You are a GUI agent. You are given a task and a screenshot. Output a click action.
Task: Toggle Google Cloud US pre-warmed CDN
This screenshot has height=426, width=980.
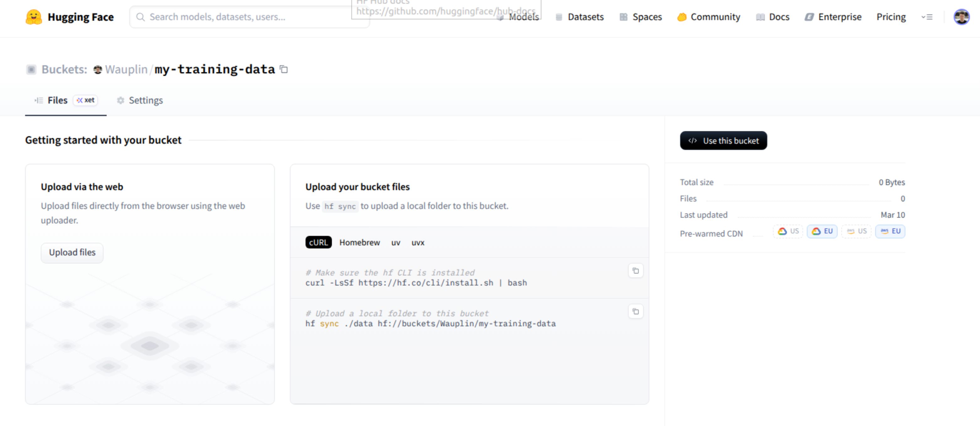click(788, 231)
